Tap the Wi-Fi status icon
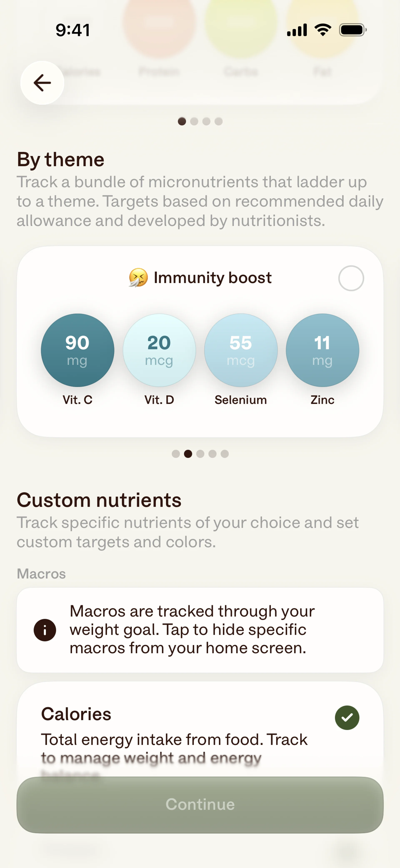 [x=323, y=30]
